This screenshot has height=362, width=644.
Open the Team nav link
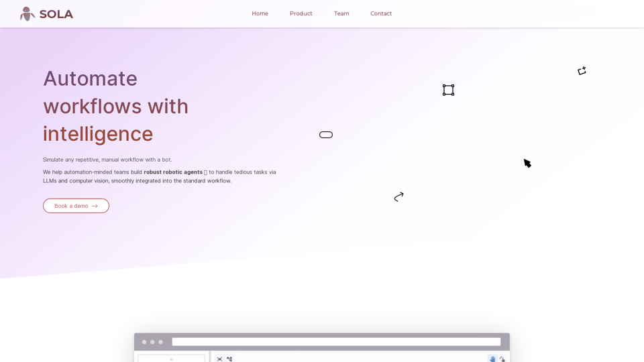(x=341, y=13)
